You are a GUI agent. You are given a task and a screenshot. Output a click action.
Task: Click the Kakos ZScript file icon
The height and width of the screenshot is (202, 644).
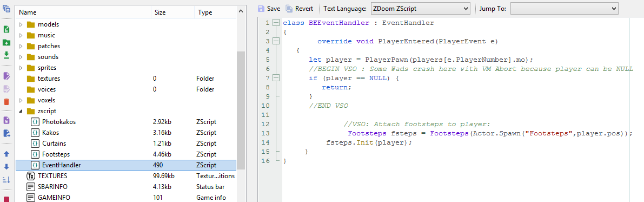click(35, 133)
